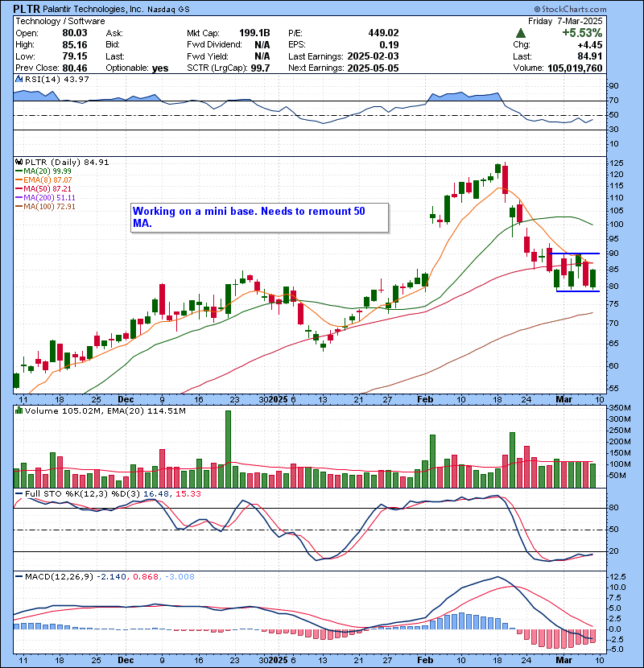
Task: Click the SCTR (LrgCap) value 99.7
Action: 260,68
